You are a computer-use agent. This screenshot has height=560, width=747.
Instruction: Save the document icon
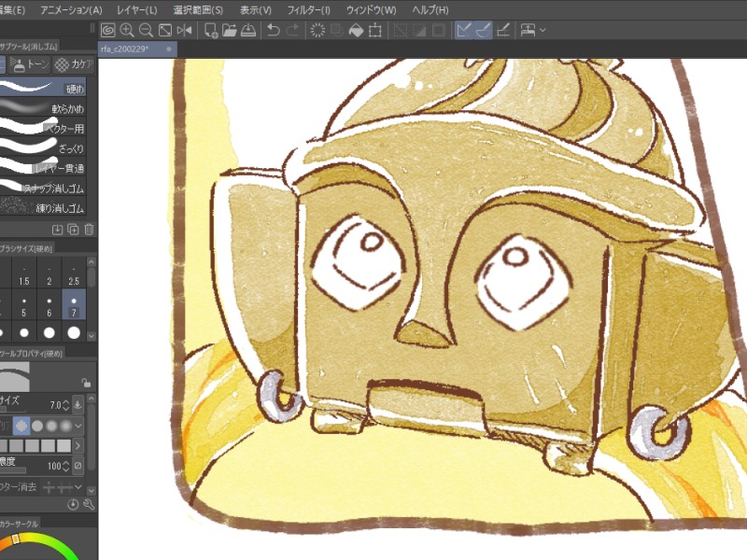248,31
